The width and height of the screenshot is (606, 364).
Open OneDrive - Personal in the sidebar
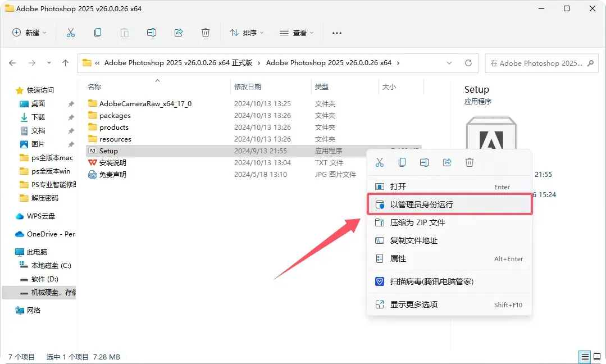pyautogui.click(x=45, y=234)
